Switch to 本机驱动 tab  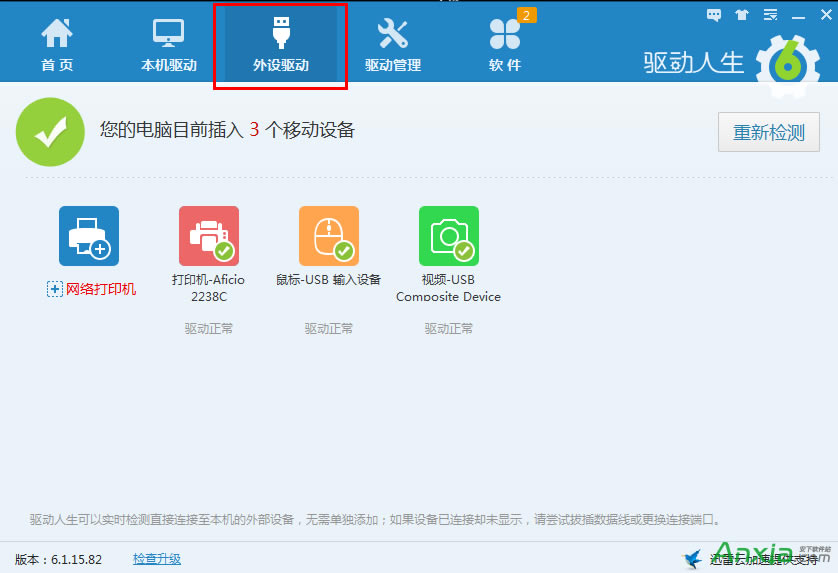[169, 45]
